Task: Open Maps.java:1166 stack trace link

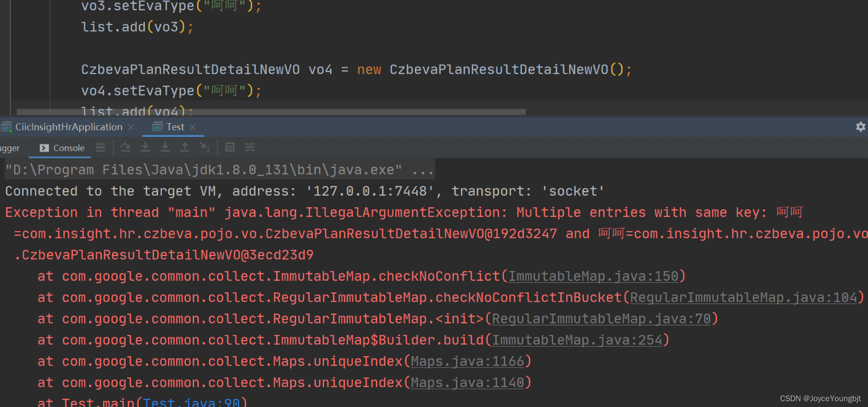Action: 468,362
